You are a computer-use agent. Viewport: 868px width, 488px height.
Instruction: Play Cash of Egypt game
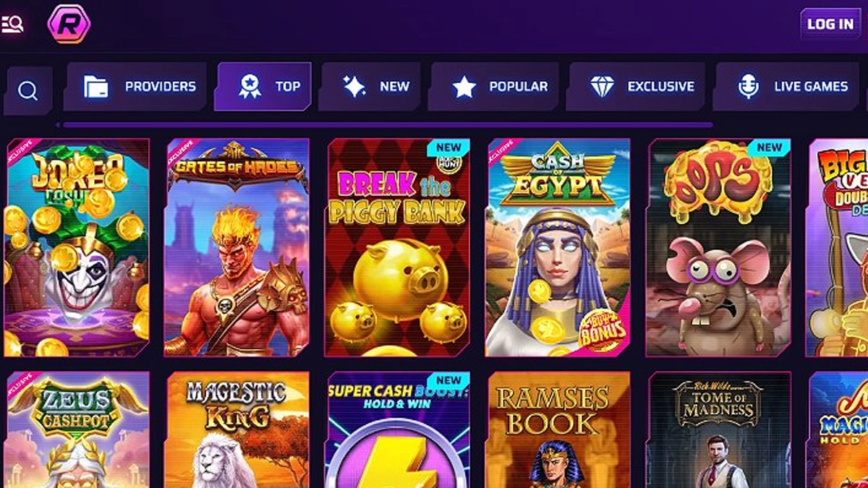[558, 247]
